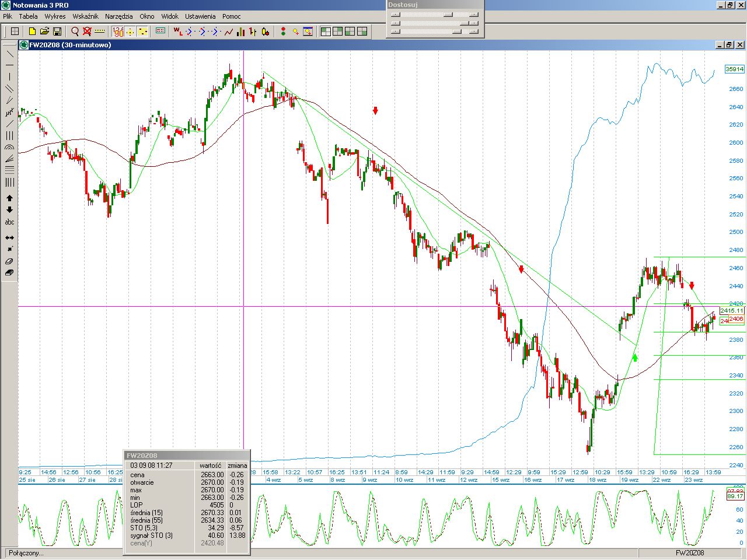Click the magnifier zoom icon in toolbar
The width and height of the screenshot is (747, 560).
tap(75, 32)
